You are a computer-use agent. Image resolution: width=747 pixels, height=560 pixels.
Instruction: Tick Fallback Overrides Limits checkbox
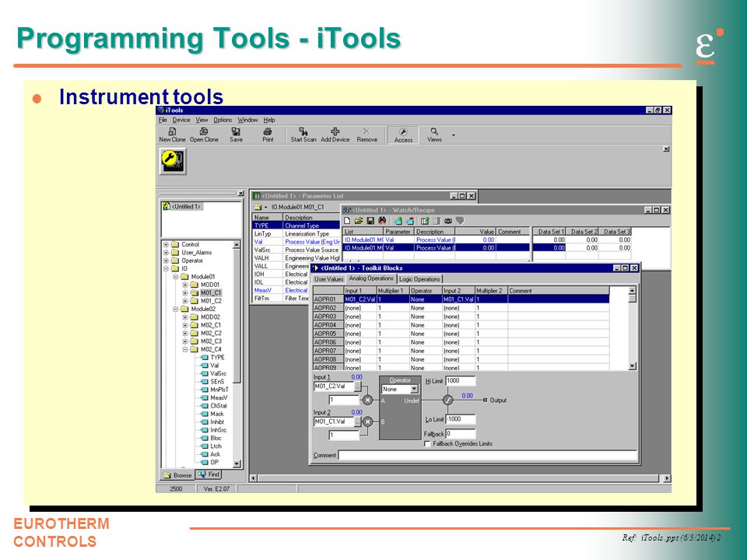pos(427,444)
